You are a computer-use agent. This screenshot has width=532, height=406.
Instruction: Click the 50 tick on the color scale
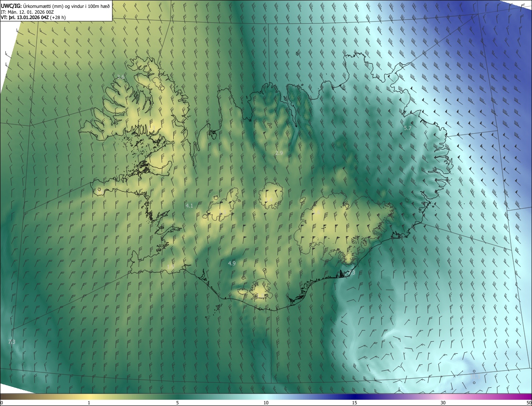pos(528,403)
